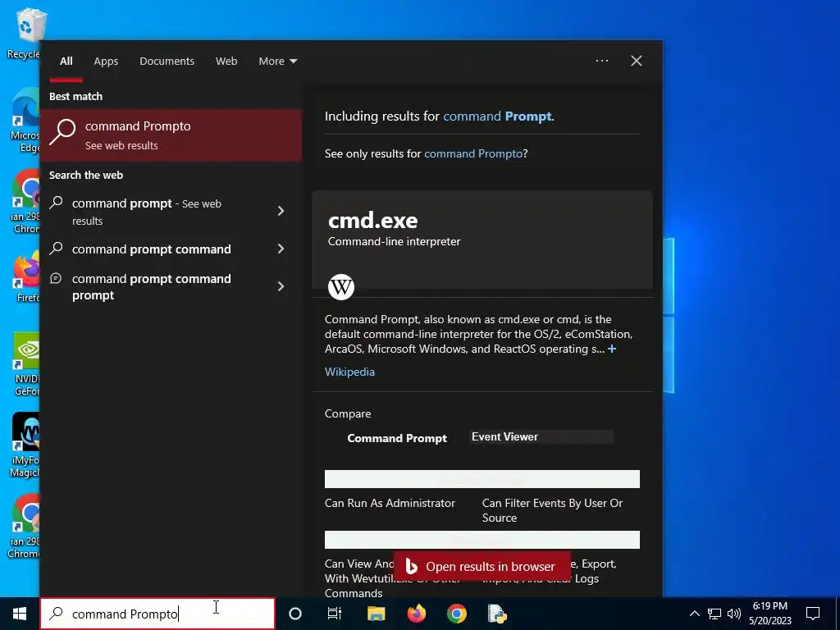Open Cortana circle icon on taskbar

295,614
